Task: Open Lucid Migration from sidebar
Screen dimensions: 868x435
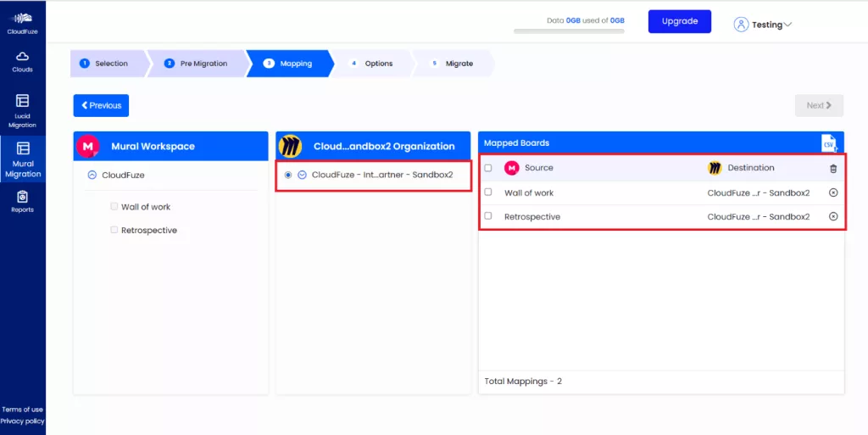Action: tap(23, 111)
